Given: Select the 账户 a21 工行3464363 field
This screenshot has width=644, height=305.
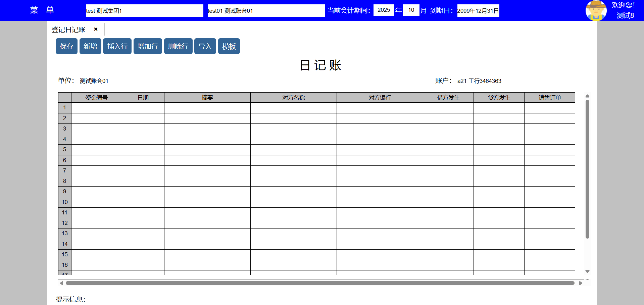Looking at the screenshot, I should click(519, 81).
